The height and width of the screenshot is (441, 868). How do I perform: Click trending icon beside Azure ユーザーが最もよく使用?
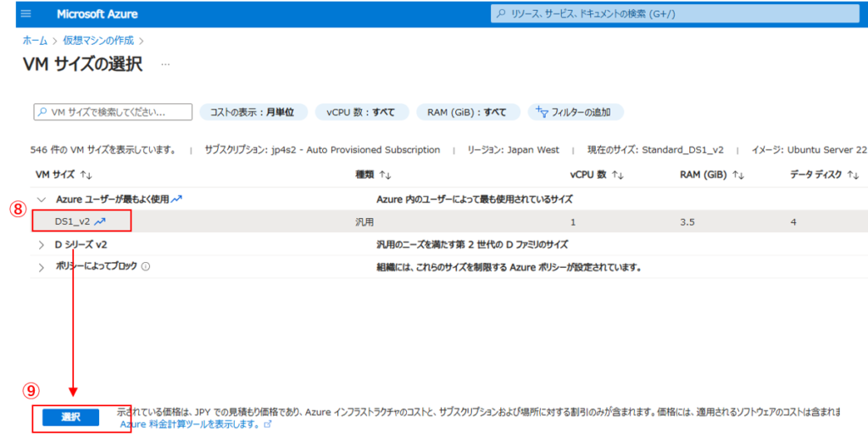click(176, 199)
